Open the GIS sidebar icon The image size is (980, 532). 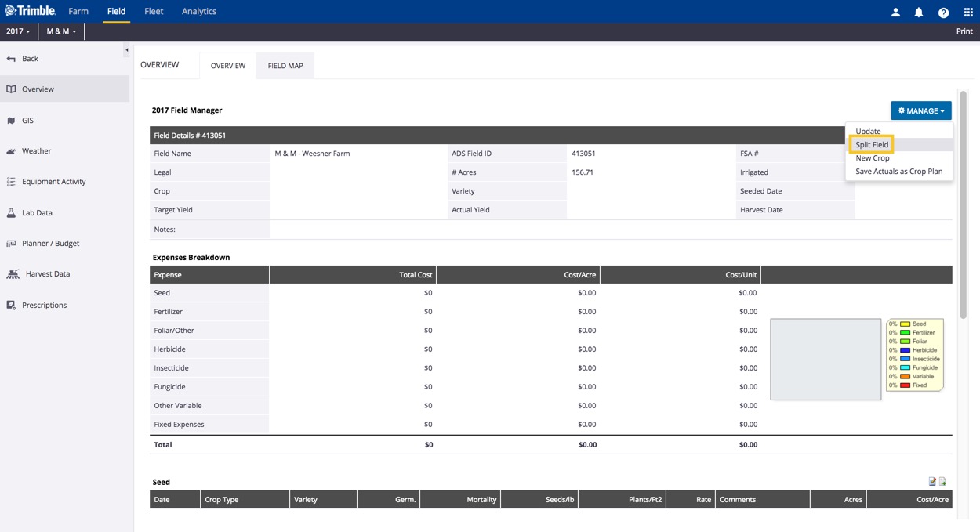pyautogui.click(x=11, y=121)
